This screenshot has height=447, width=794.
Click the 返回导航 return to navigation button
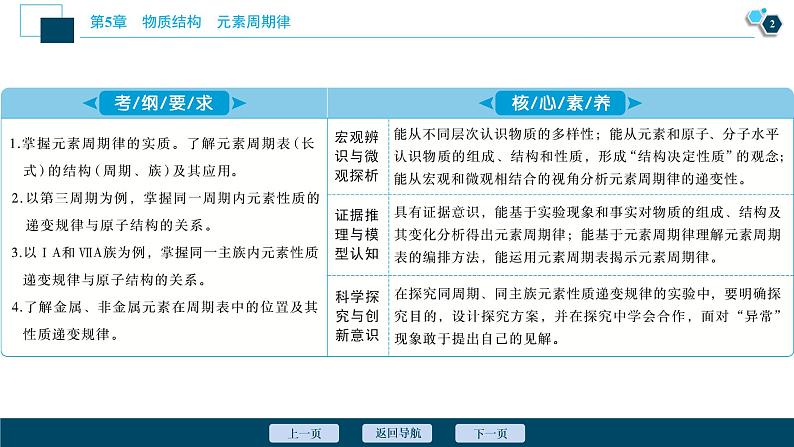click(397, 433)
